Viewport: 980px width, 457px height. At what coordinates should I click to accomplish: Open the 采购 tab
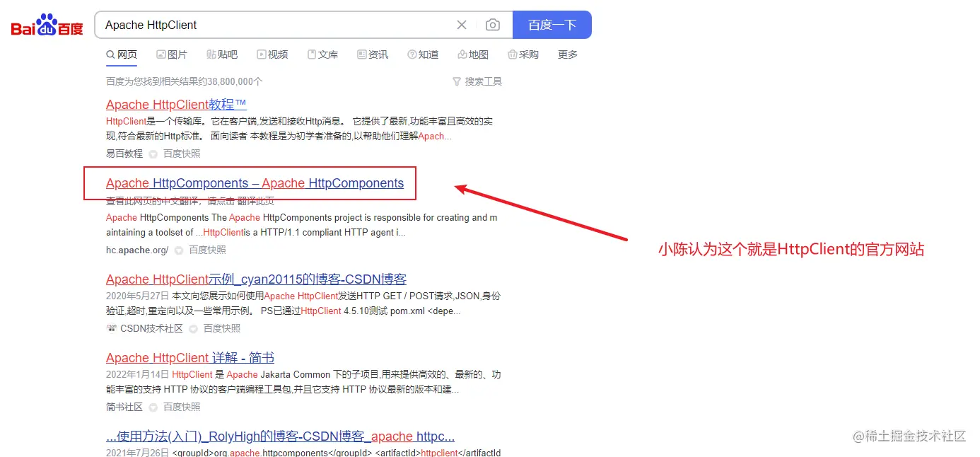(x=523, y=54)
